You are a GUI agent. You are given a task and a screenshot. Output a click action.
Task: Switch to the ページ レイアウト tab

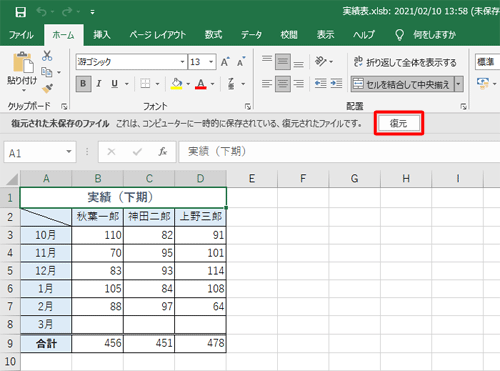pyautogui.click(x=158, y=35)
